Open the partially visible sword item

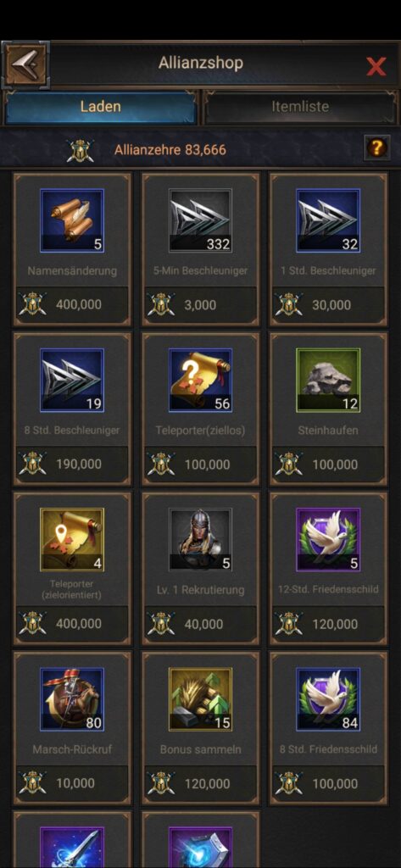point(72,848)
